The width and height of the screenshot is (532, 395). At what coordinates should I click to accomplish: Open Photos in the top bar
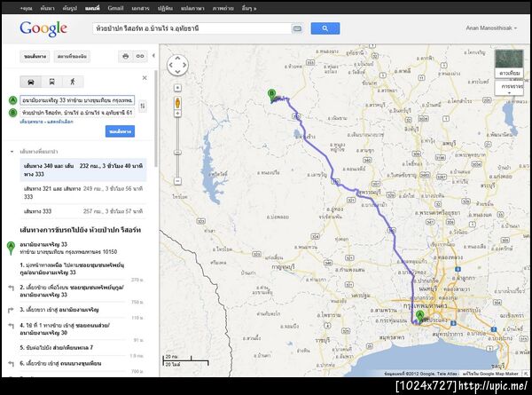[x=223, y=8]
